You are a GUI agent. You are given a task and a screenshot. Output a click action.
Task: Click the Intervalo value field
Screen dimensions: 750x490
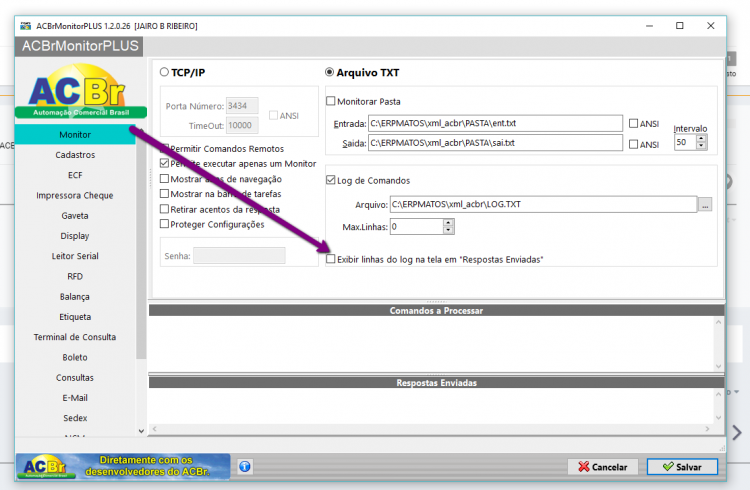(x=685, y=142)
